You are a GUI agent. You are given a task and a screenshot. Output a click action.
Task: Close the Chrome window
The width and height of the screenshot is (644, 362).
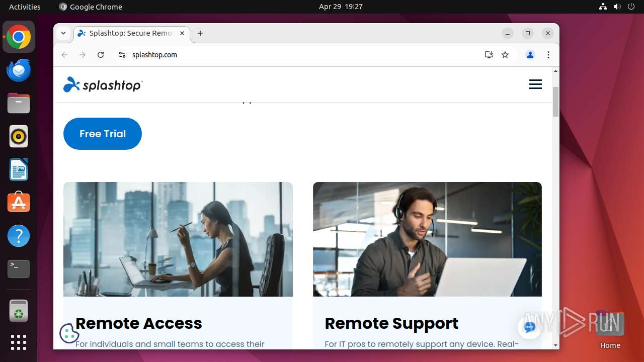[548, 33]
